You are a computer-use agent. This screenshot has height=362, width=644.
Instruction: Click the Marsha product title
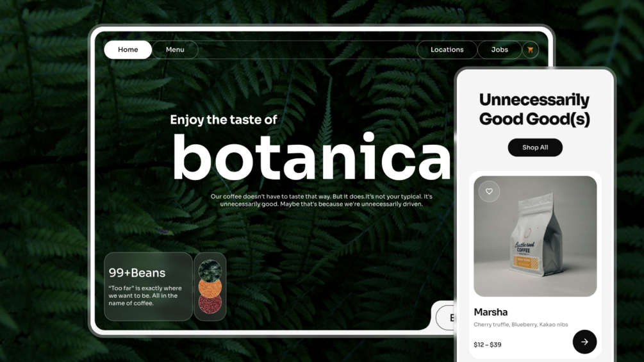coord(490,312)
